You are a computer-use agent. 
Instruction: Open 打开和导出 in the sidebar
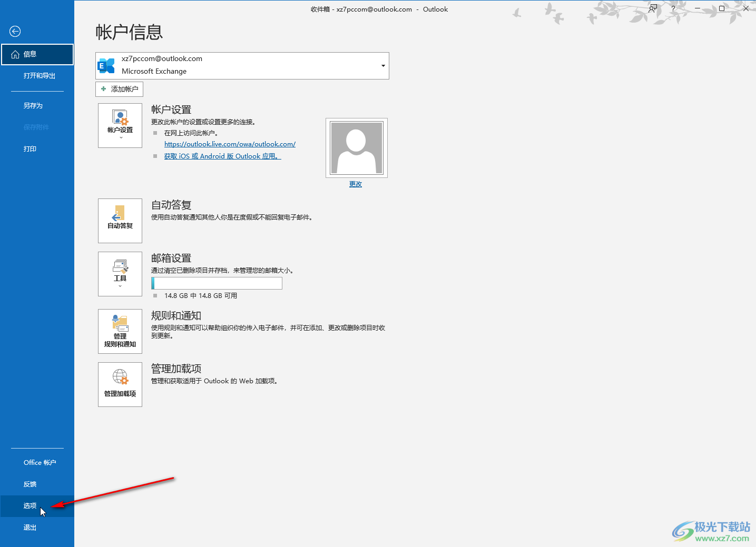37,76
